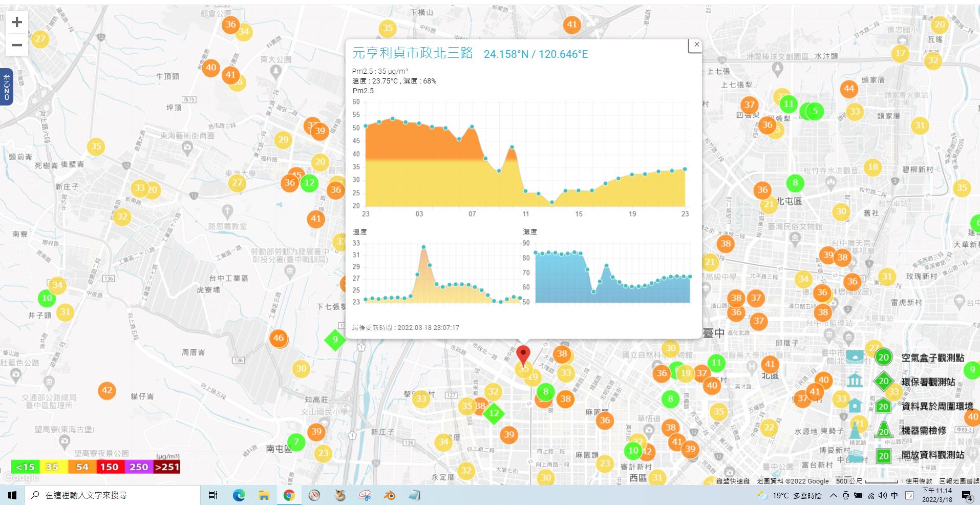Click the 元亨利貞市政北三路 station title
The width and height of the screenshot is (980, 505).
[x=413, y=53]
